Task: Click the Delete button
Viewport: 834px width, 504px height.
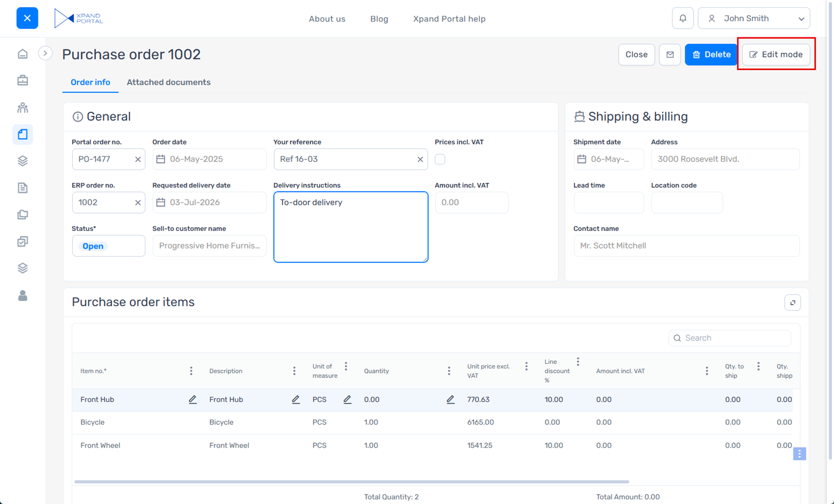Action: pyautogui.click(x=710, y=55)
